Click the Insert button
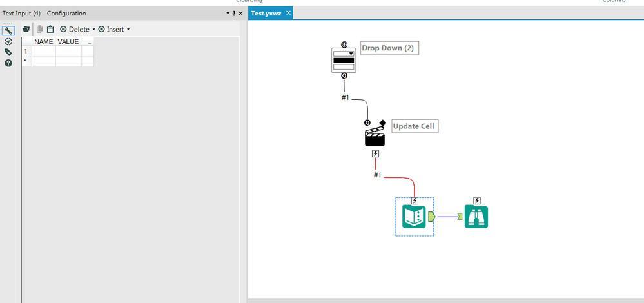The width and height of the screenshot is (644, 303). [112, 29]
